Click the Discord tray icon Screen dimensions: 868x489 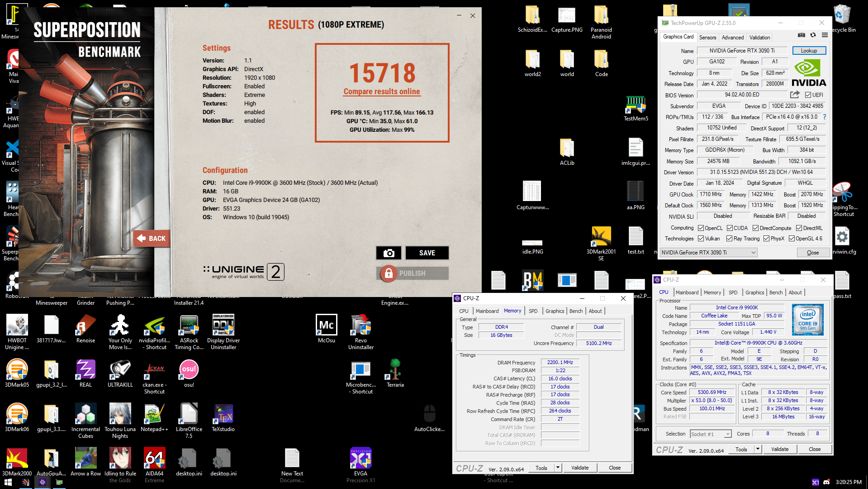click(826, 482)
